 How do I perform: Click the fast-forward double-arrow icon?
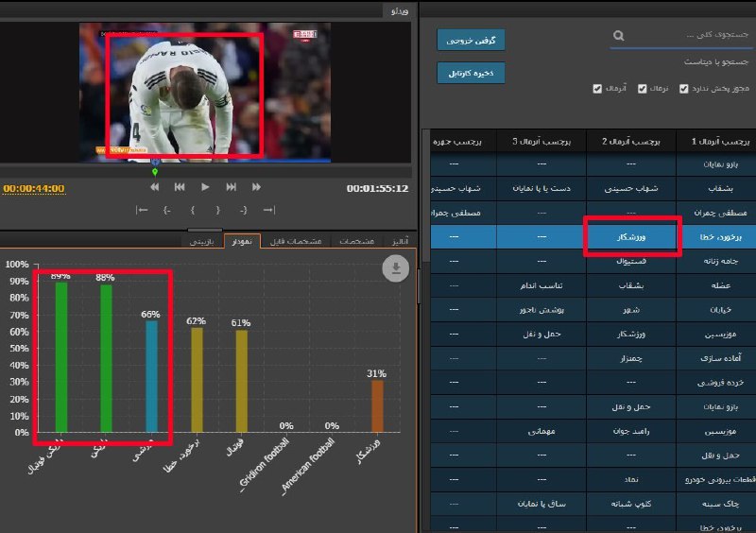[x=255, y=187]
